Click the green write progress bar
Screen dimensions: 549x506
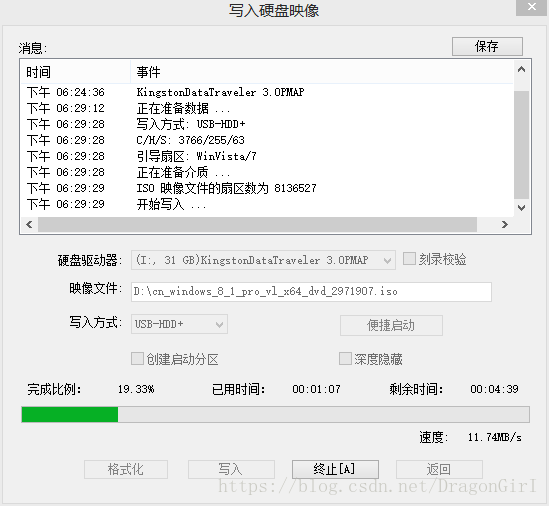(275, 415)
